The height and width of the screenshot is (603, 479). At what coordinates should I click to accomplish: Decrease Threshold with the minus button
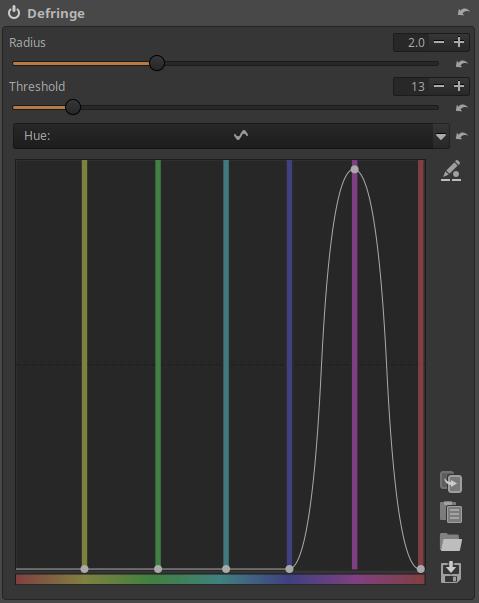tap(439, 86)
